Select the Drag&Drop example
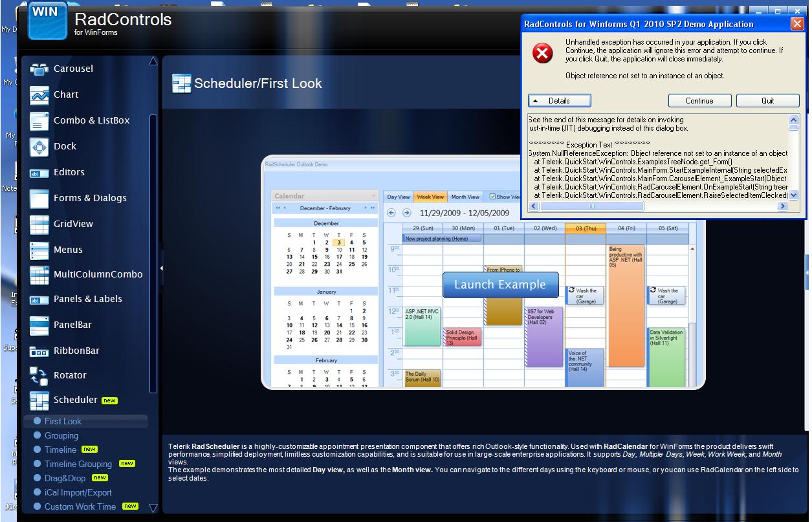Screen dimensions: 812x522 [65, 478]
